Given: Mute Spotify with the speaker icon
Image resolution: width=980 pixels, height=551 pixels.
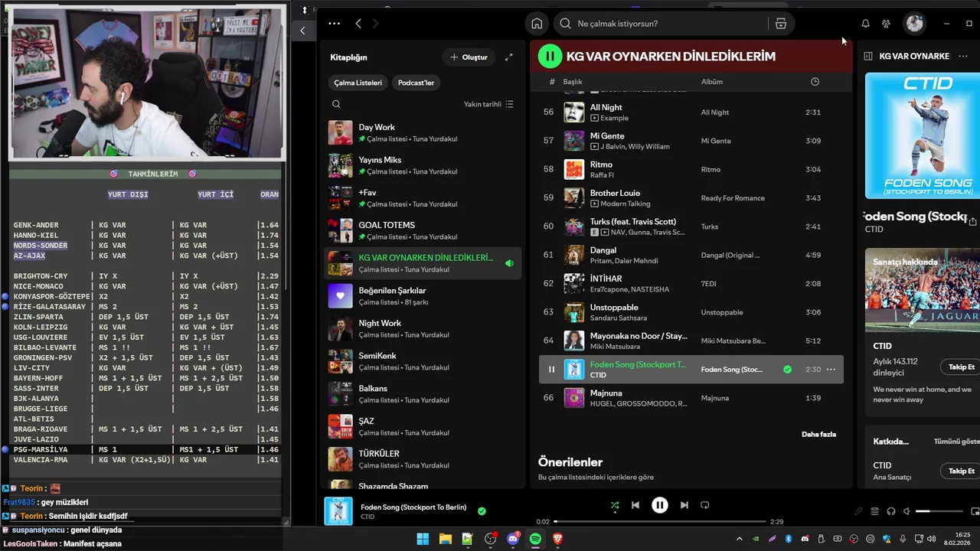Looking at the screenshot, I should point(906,511).
